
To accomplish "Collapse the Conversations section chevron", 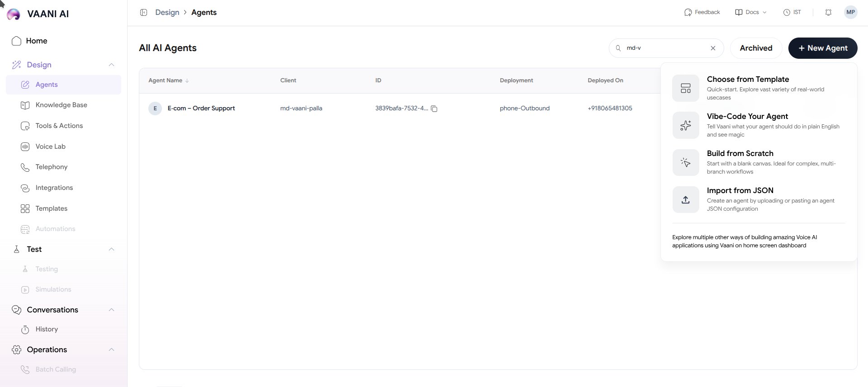I will [x=111, y=310].
